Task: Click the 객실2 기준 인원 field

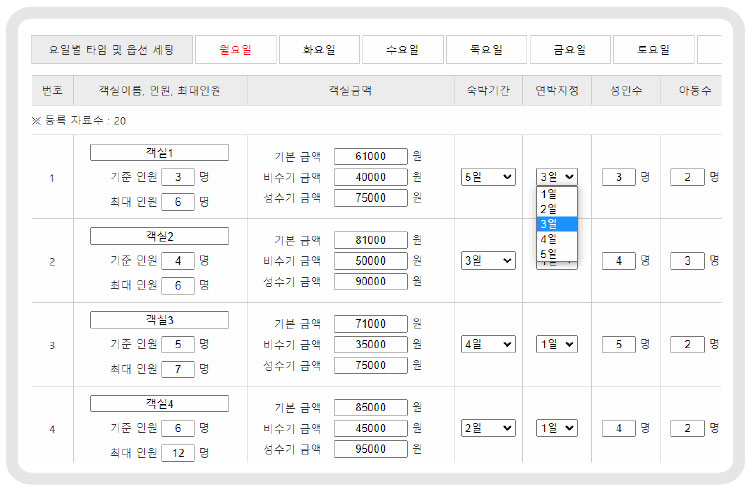Action: pos(177,261)
